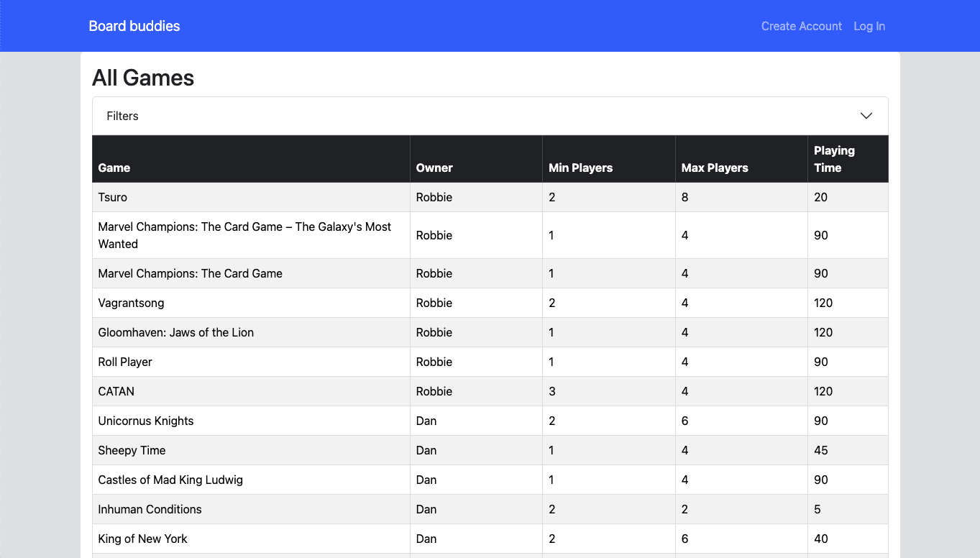Click playing time 45 for Sheepy Time
This screenshot has width=980, height=558.
tap(821, 450)
